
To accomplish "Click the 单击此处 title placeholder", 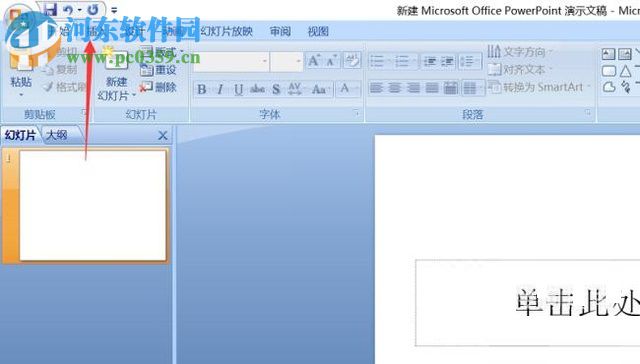I will 528,303.
